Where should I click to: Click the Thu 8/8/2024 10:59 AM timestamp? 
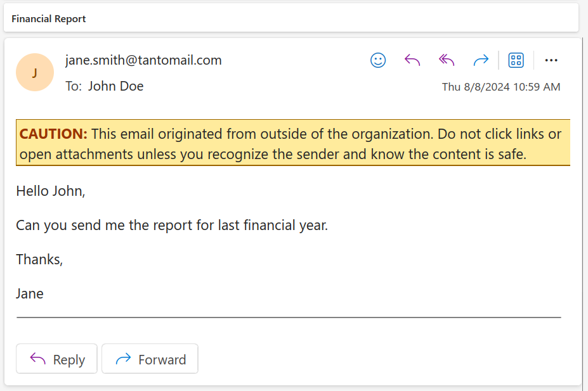[x=501, y=87]
